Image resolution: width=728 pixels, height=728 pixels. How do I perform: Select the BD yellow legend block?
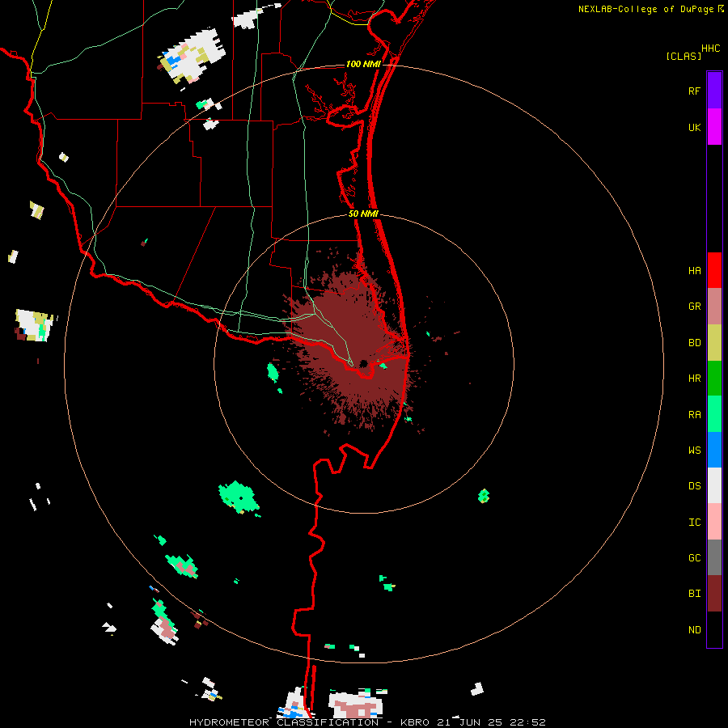(x=714, y=343)
